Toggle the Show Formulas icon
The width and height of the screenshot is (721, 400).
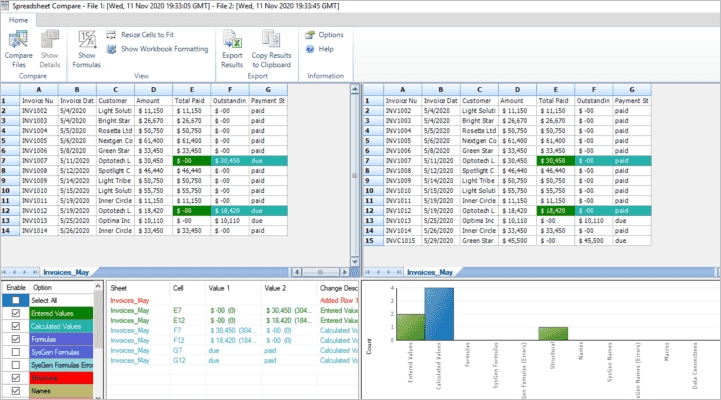point(86,40)
